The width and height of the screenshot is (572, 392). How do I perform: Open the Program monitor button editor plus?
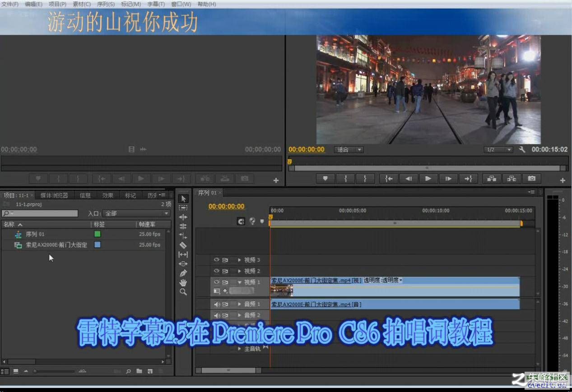point(563,180)
